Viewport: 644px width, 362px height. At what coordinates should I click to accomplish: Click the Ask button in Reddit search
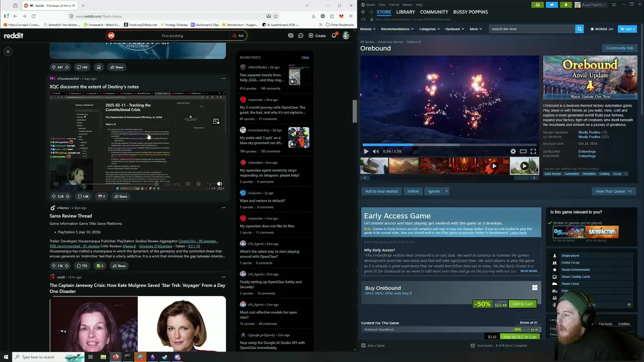tap(238, 36)
